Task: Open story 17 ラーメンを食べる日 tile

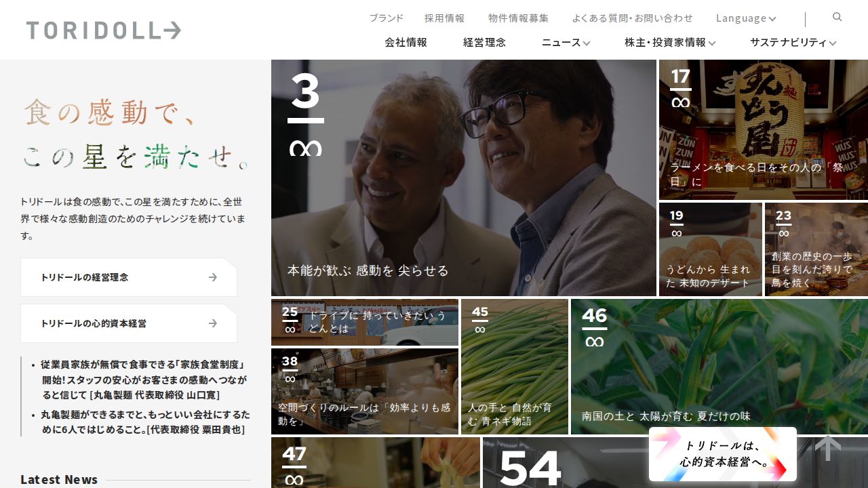Action: [x=764, y=129]
